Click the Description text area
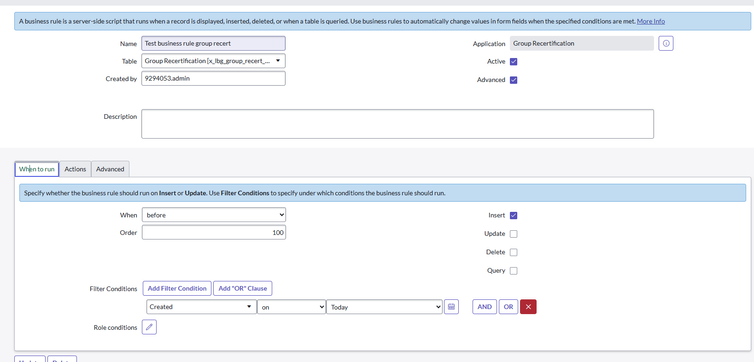This screenshot has width=754, height=362. (x=397, y=124)
